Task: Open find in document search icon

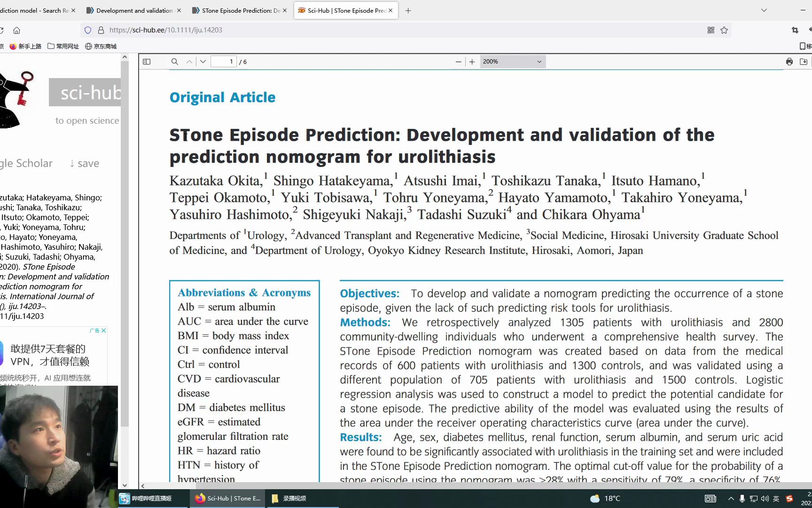Action: coord(174,62)
